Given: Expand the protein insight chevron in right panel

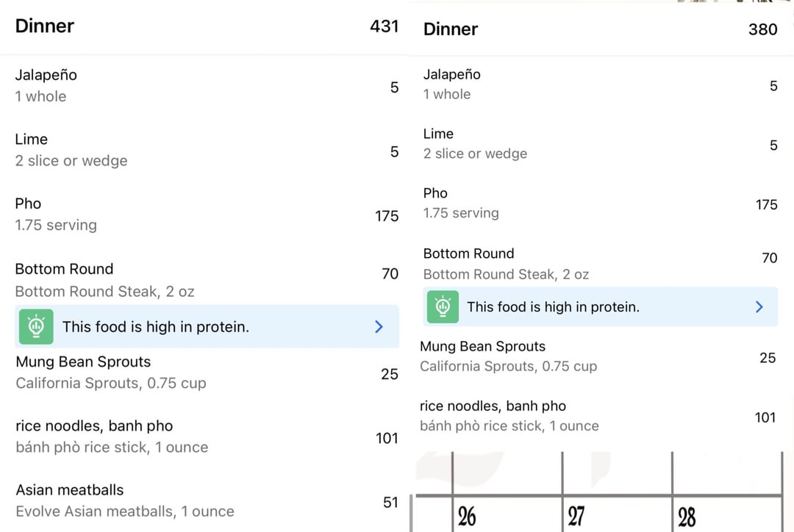Looking at the screenshot, I should click(759, 306).
